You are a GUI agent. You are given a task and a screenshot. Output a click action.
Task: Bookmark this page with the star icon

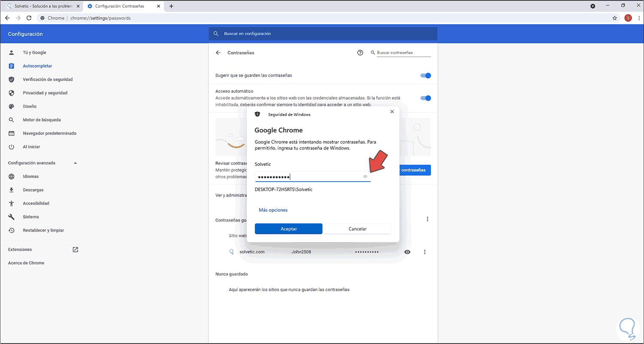615,18
